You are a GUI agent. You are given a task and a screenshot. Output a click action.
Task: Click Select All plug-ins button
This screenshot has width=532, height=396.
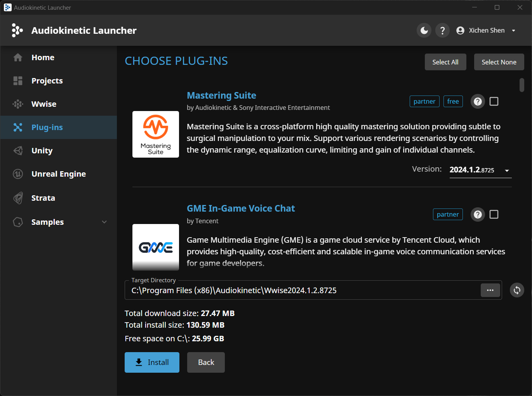click(445, 62)
